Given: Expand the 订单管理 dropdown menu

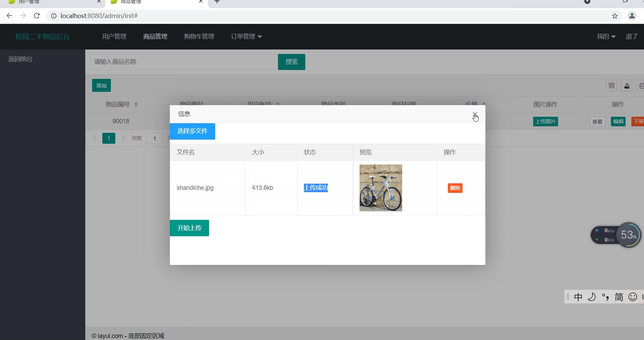Looking at the screenshot, I should pyautogui.click(x=246, y=37).
